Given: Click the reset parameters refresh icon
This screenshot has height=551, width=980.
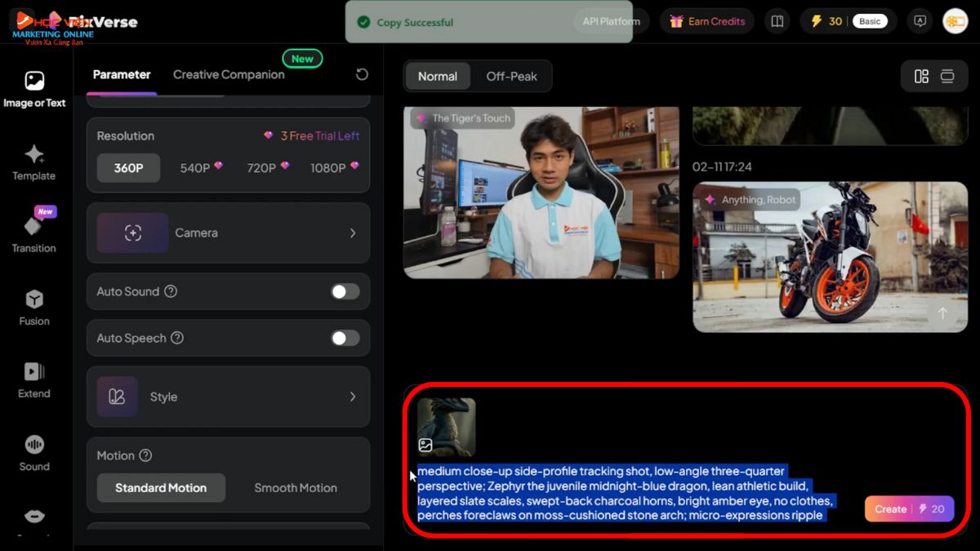Looking at the screenshot, I should pos(362,74).
